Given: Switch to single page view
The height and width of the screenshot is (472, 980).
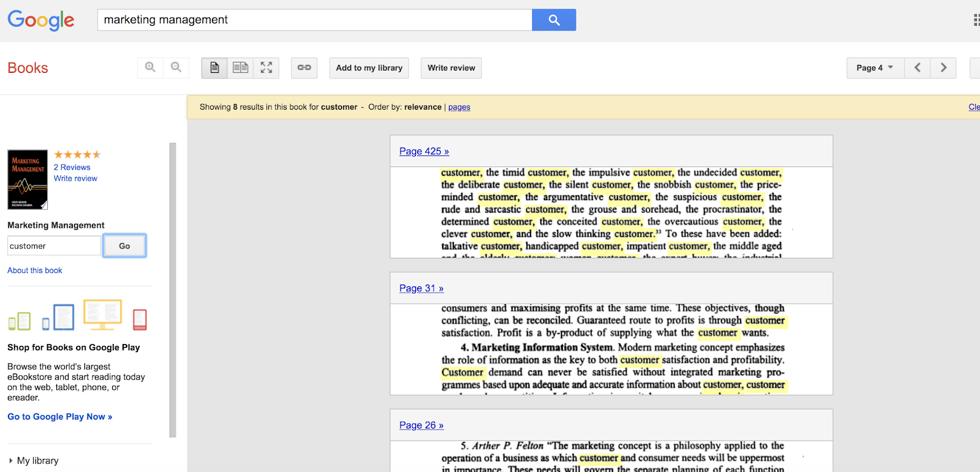Looking at the screenshot, I should pyautogui.click(x=214, y=68).
